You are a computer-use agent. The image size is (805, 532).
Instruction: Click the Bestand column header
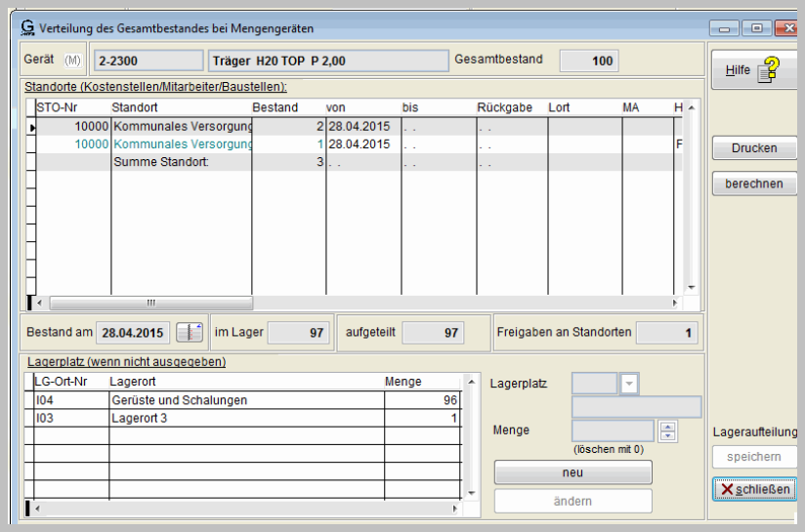click(275, 107)
